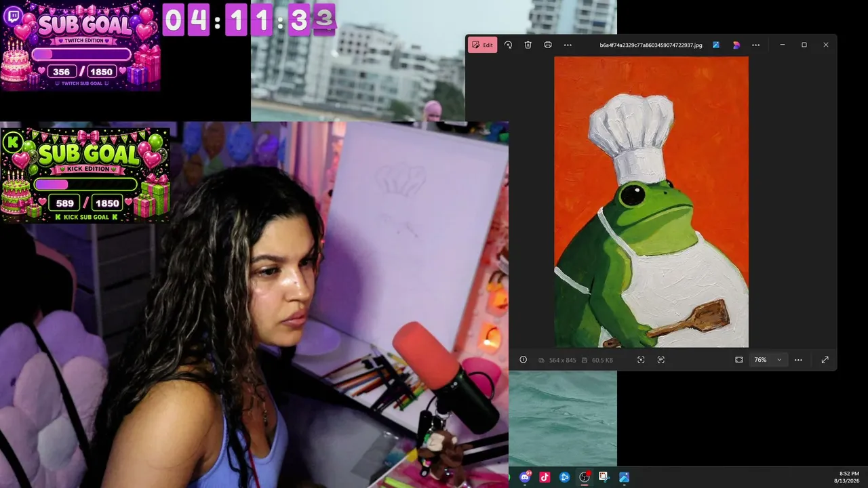Image resolution: width=868 pixels, height=488 pixels.
Task: Open the bottom bar three-dot options
Action: point(798,360)
